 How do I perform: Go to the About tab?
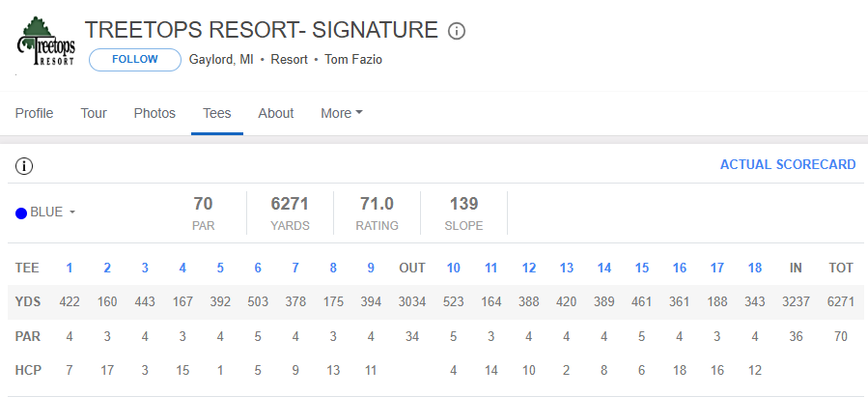(x=276, y=114)
